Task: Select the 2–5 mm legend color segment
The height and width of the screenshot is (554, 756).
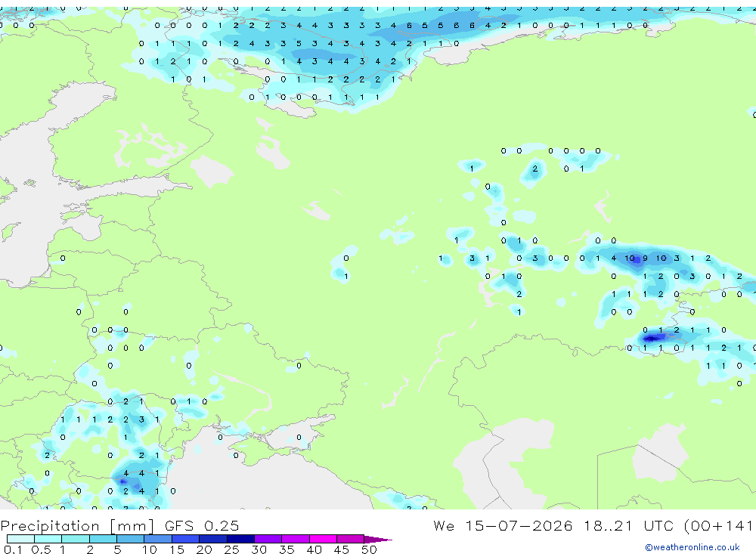Action: tap(103, 539)
